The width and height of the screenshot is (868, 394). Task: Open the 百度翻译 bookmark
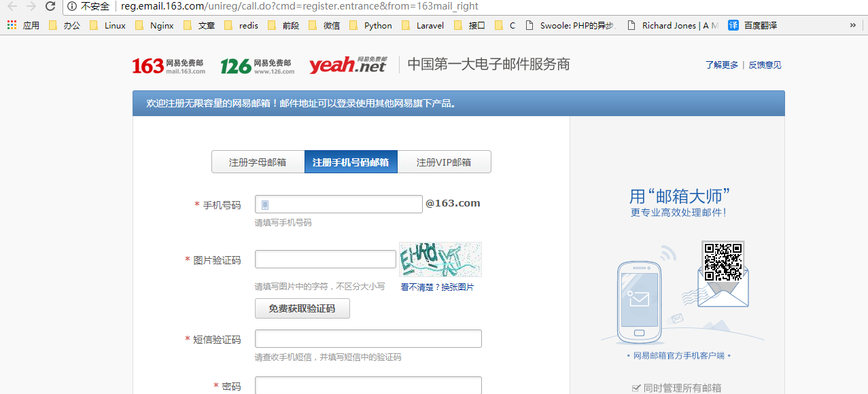point(752,25)
